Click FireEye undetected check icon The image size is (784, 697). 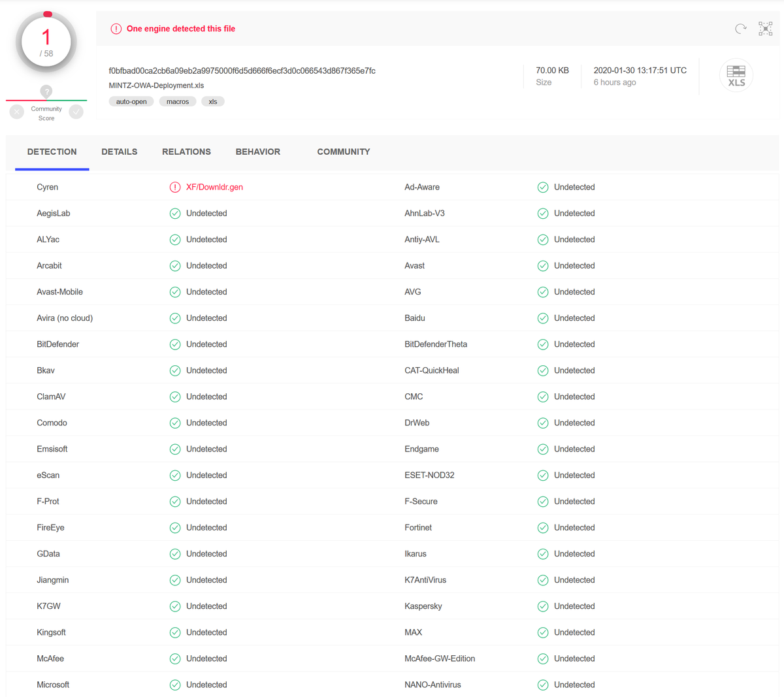click(x=175, y=528)
